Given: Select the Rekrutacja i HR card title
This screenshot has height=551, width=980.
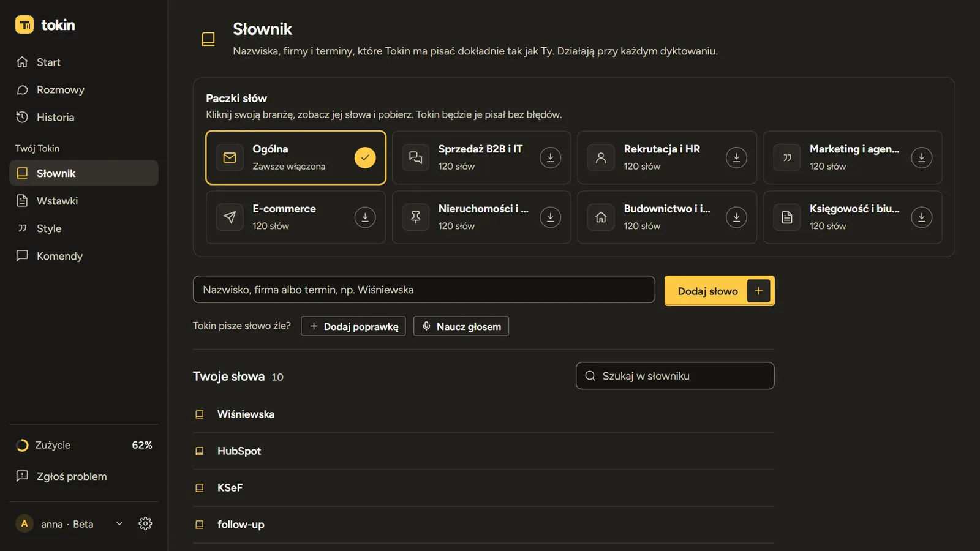Looking at the screenshot, I should [661, 149].
